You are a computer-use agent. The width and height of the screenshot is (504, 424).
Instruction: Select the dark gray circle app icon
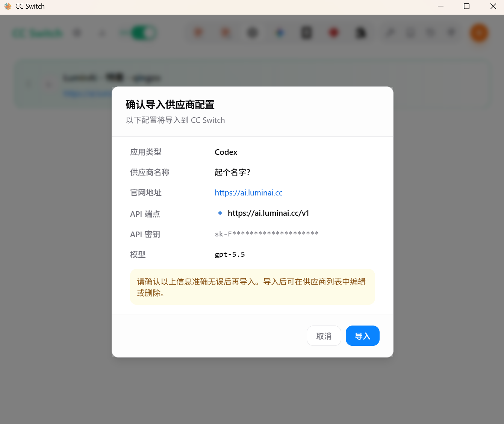click(x=253, y=33)
